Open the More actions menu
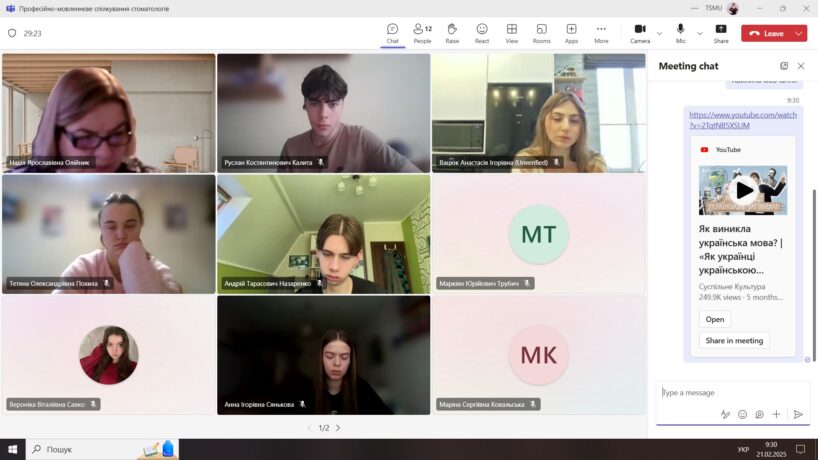The height and width of the screenshot is (460, 818). 601,33
